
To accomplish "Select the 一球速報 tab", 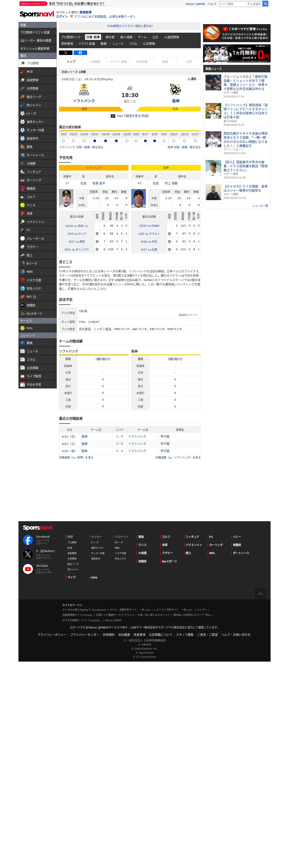I will [x=95, y=62].
